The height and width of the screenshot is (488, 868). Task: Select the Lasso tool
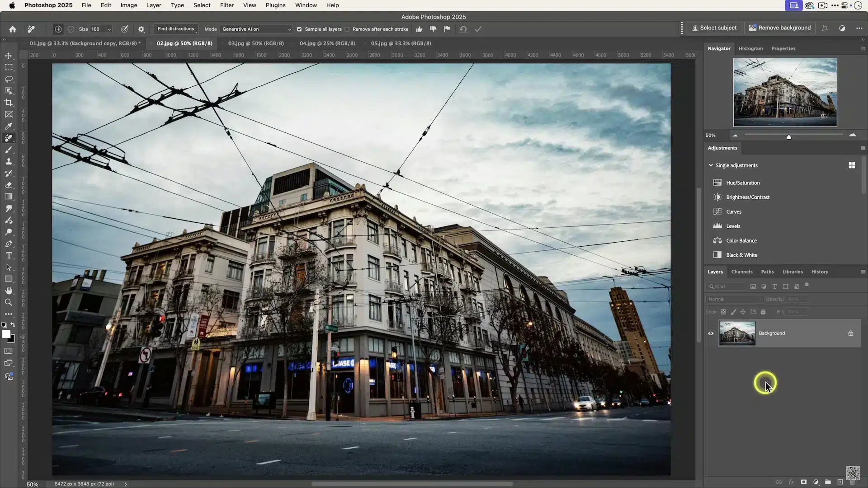9,79
